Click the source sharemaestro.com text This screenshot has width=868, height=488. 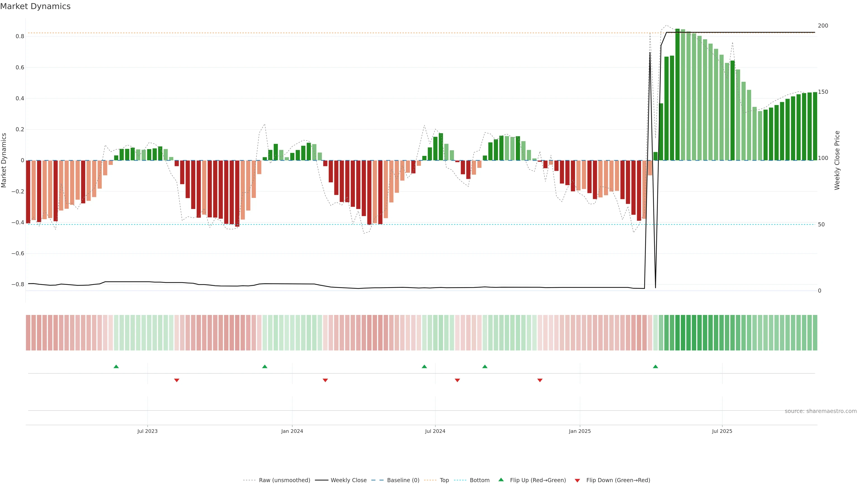821,411
